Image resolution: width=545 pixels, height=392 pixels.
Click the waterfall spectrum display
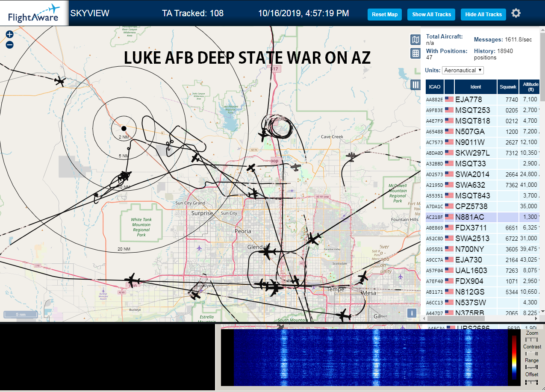click(x=371, y=357)
